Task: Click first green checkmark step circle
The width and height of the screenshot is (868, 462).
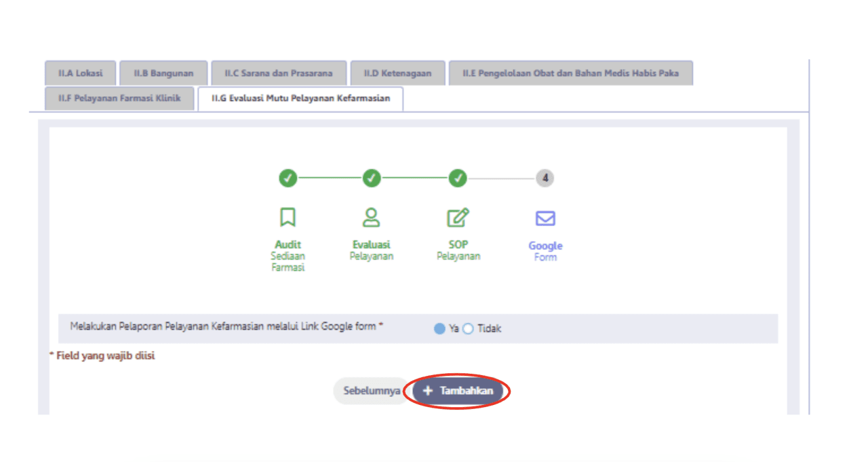Action: click(x=288, y=178)
